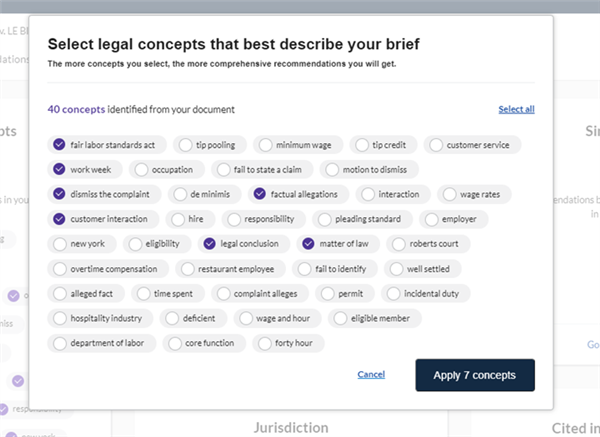Cancel the concept selection dialog

371,375
